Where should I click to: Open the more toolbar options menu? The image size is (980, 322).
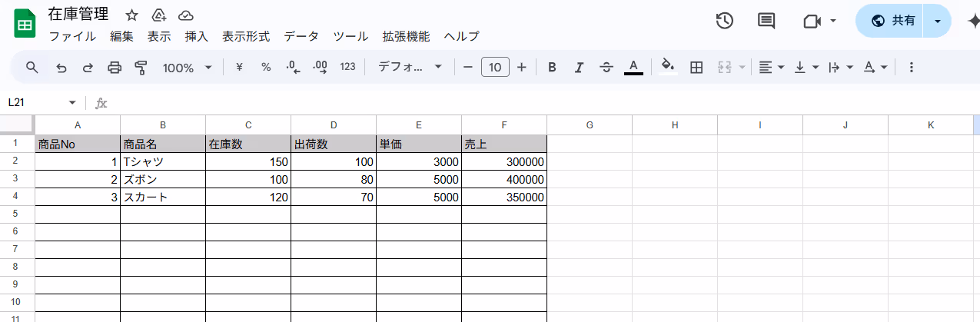point(912,68)
